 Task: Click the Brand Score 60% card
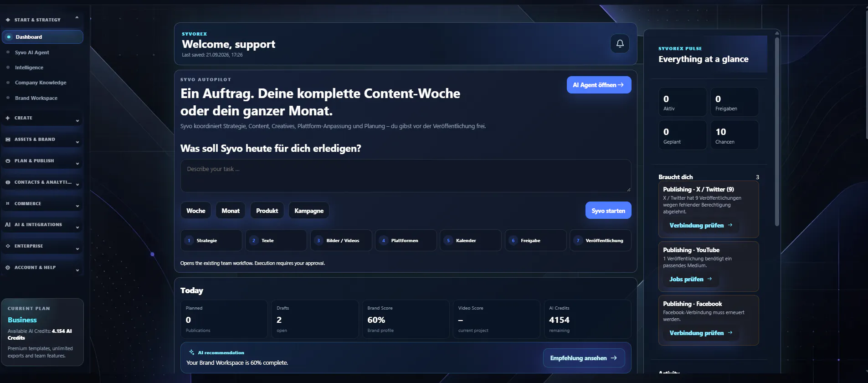point(406,319)
